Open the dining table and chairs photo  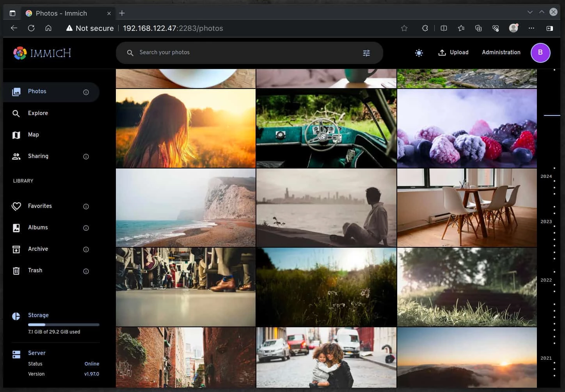(467, 208)
